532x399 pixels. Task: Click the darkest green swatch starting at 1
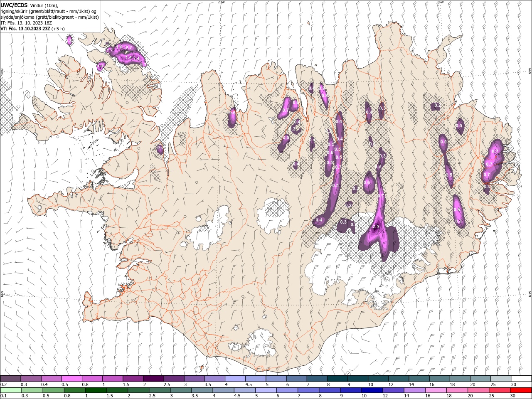[x=96, y=390]
